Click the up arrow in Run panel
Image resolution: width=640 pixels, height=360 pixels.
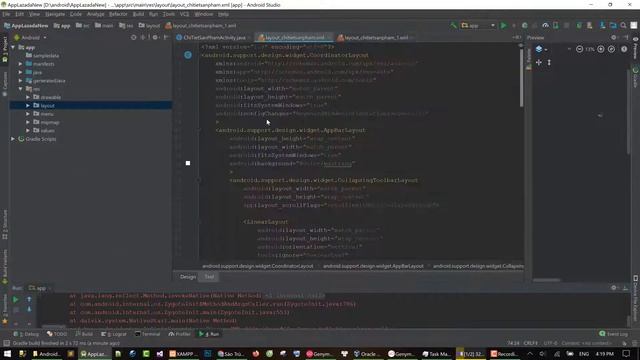click(x=29, y=300)
